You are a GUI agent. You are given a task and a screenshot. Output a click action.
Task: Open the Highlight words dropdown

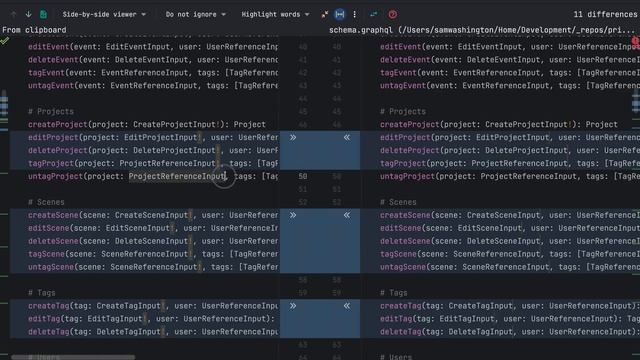click(x=275, y=14)
